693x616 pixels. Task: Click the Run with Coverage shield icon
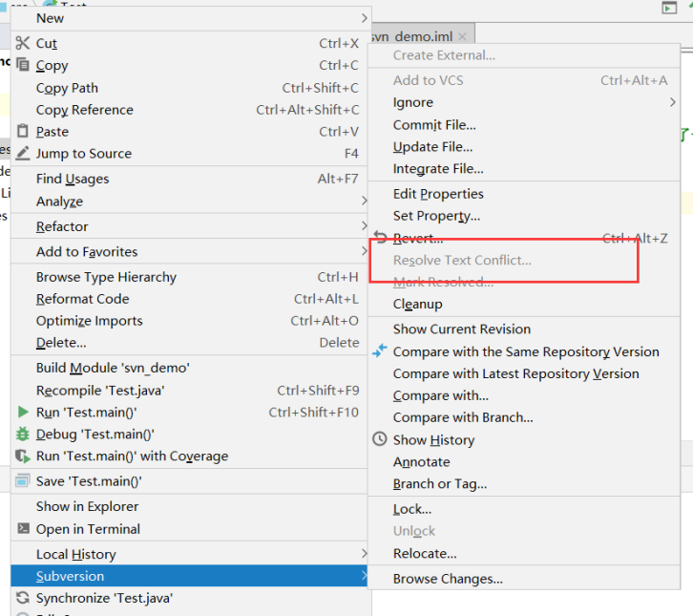tap(23, 456)
